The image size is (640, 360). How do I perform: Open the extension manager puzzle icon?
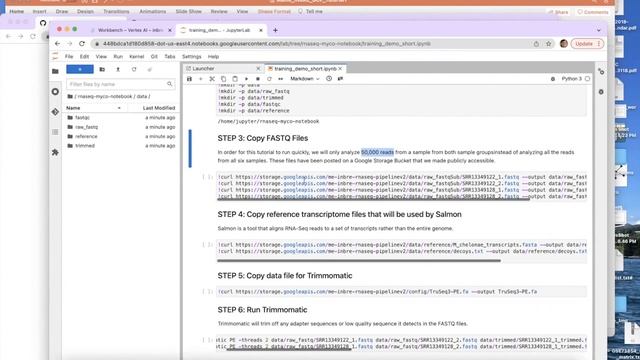pos(56,152)
